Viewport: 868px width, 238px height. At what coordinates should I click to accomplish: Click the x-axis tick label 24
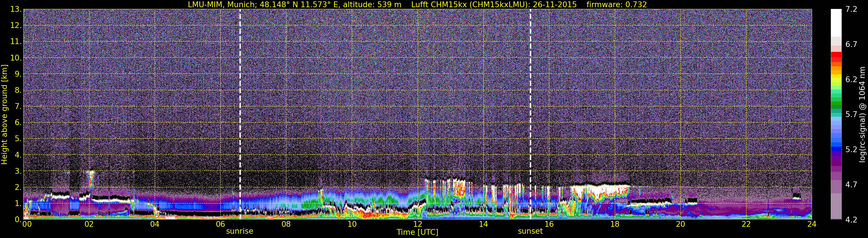(812, 224)
